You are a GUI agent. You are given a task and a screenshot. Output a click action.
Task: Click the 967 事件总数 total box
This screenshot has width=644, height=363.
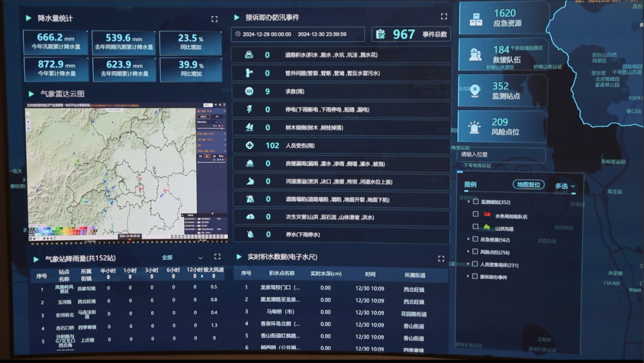click(x=411, y=34)
